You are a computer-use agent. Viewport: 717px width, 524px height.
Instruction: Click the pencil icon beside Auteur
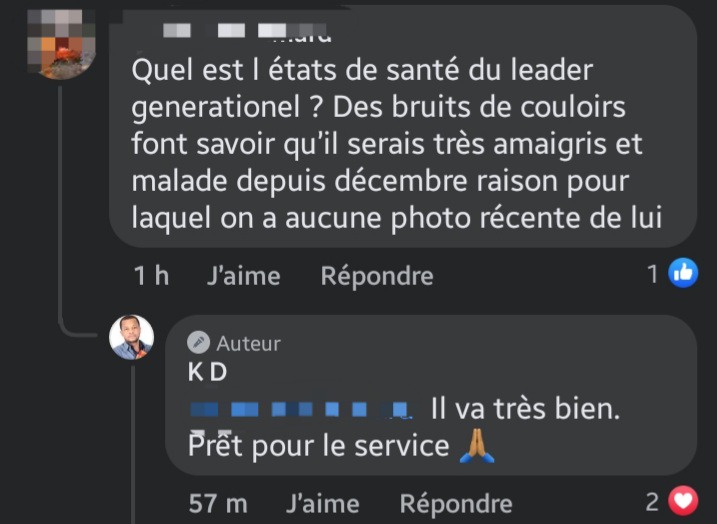click(x=201, y=343)
